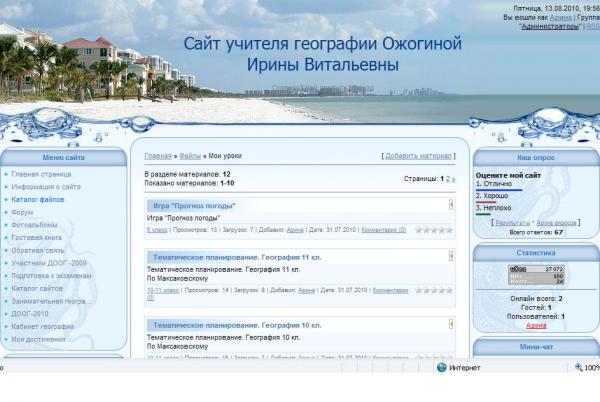Click the Арина author link of Прогноз погоды entry
Viewport: 600px width, 402px height.
(295, 230)
